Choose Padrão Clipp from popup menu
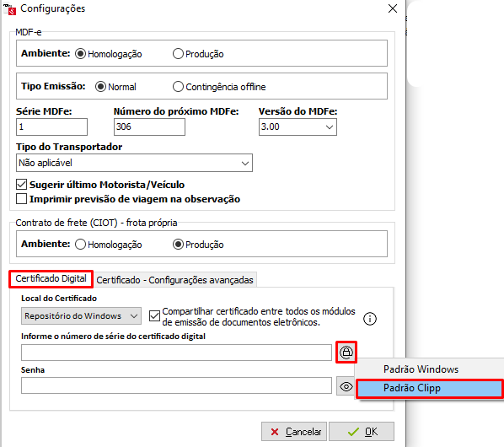Screen dimensions: 504x447 pos(430,388)
